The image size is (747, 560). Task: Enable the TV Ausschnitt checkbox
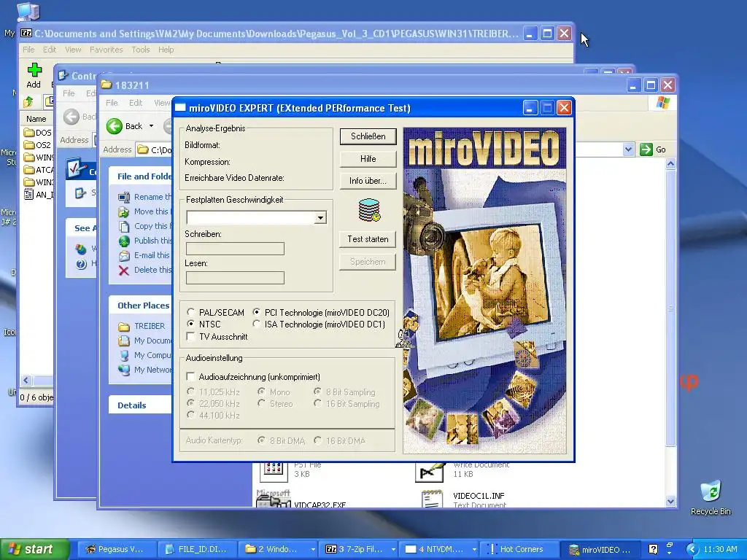click(190, 337)
